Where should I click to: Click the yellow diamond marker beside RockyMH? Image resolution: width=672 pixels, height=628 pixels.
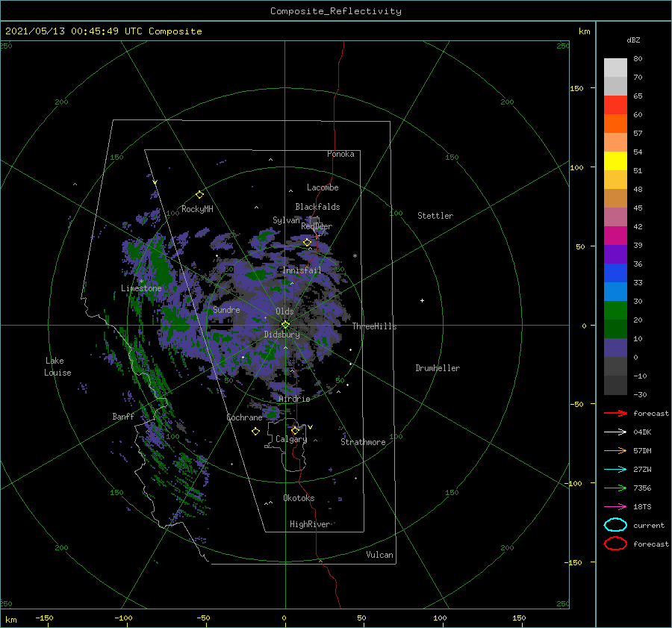[x=199, y=195]
